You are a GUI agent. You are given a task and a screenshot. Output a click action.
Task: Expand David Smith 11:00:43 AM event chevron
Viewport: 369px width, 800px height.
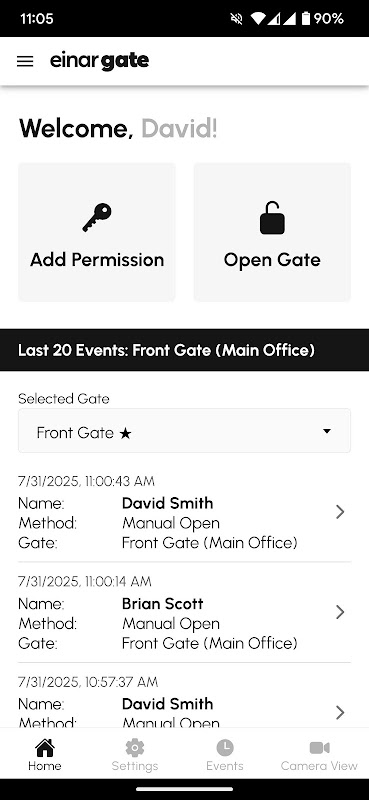point(340,512)
